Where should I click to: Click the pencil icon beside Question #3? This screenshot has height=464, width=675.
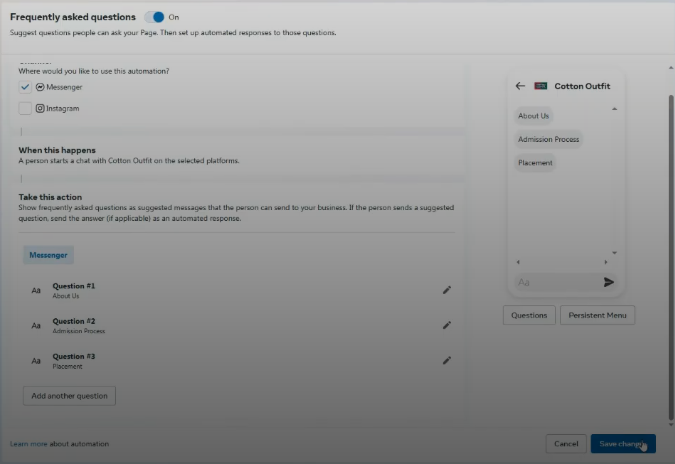coord(447,360)
